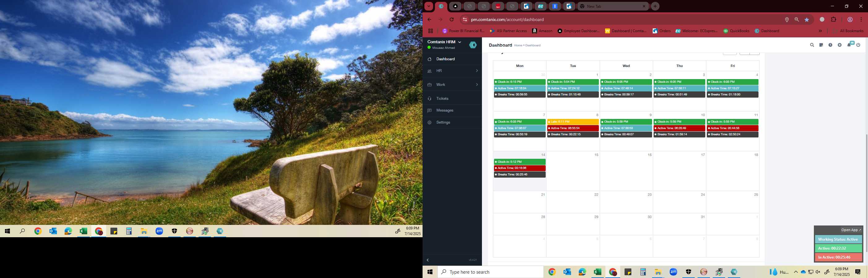Open the Chrome extensions puzzle icon
The image size is (868, 278).
[x=833, y=20]
